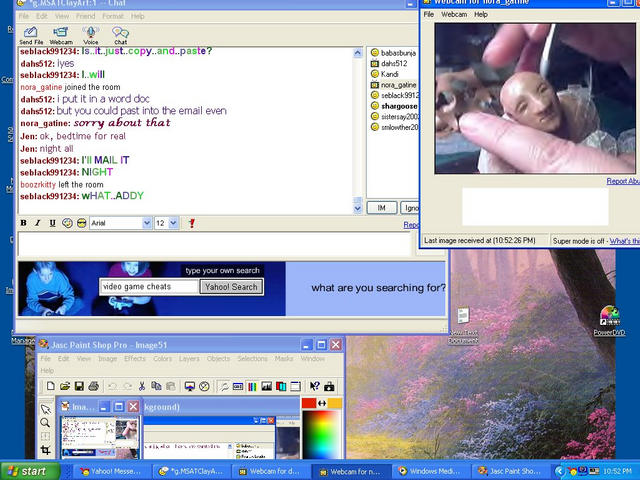Click Cut scissors icon in Paint Shop Pro

click(x=142, y=386)
